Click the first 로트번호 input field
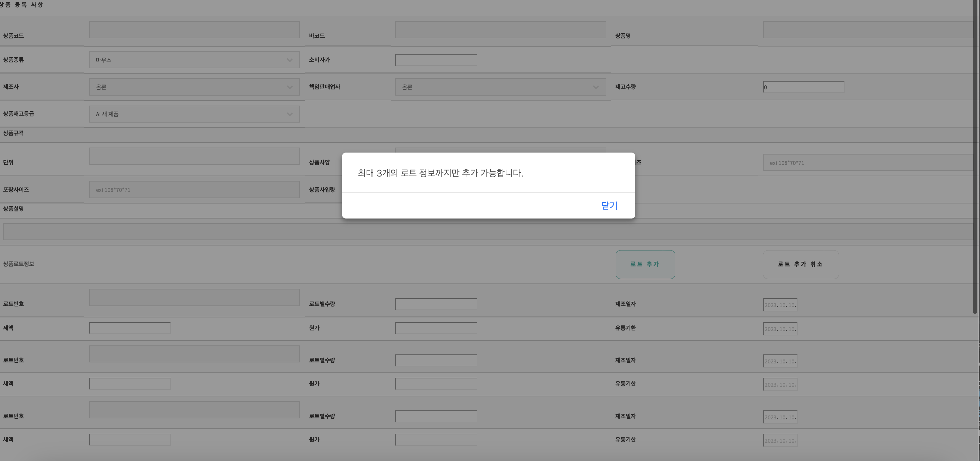This screenshot has height=461, width=980. click(194, 297)
